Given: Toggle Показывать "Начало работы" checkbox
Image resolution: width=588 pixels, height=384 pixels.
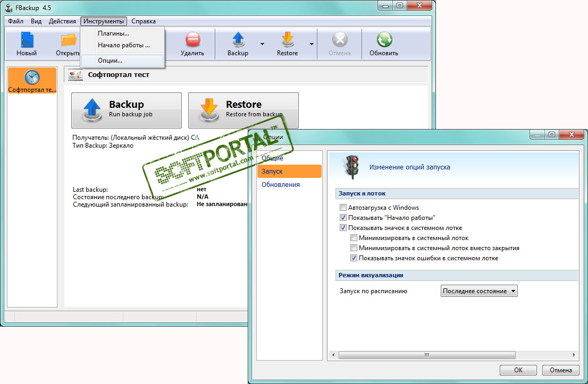Looking at the screenshot, I should point(343,218).
